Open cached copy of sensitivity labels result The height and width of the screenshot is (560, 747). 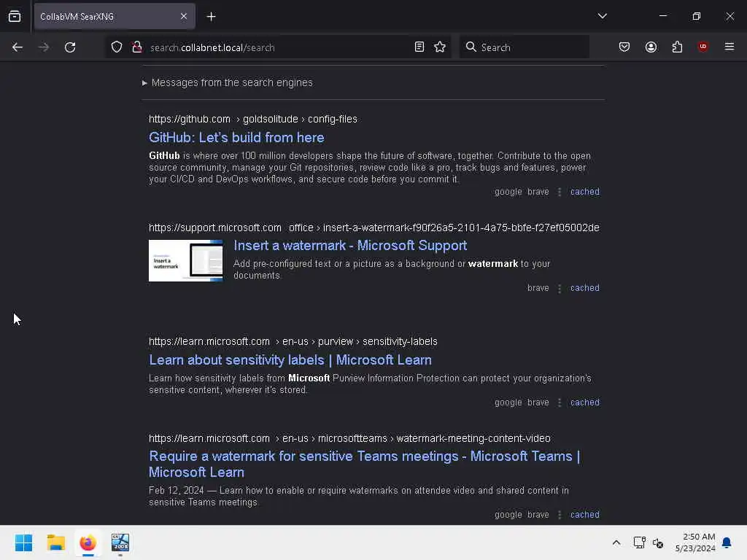click(584, 402)
